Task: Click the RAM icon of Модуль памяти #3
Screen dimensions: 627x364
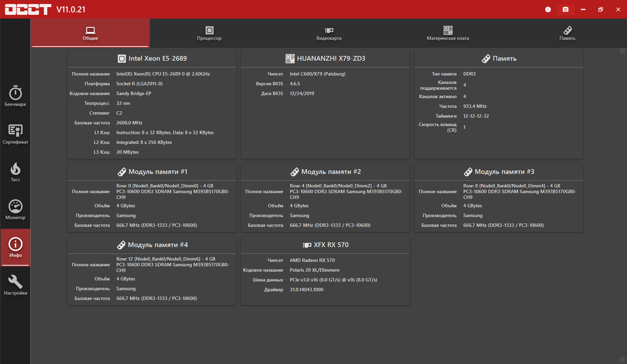Action: 468,172
